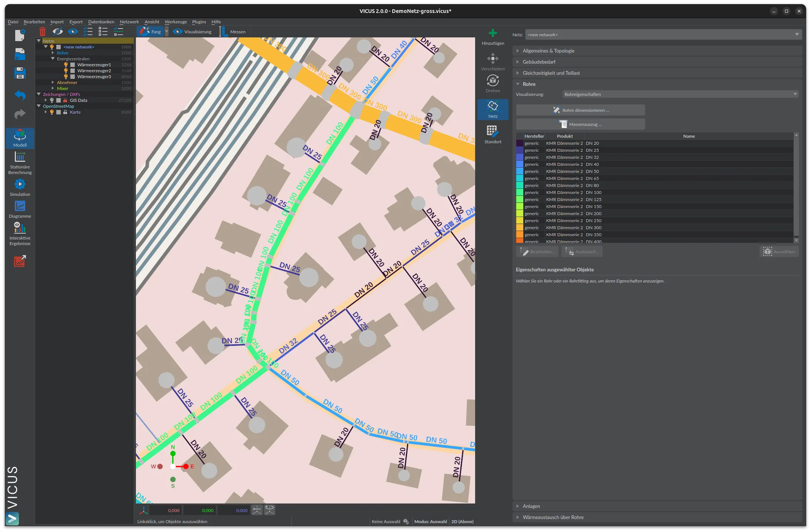Click the Massenauszug button
Screen dimensions: 811x532
(x=580, y=124)
